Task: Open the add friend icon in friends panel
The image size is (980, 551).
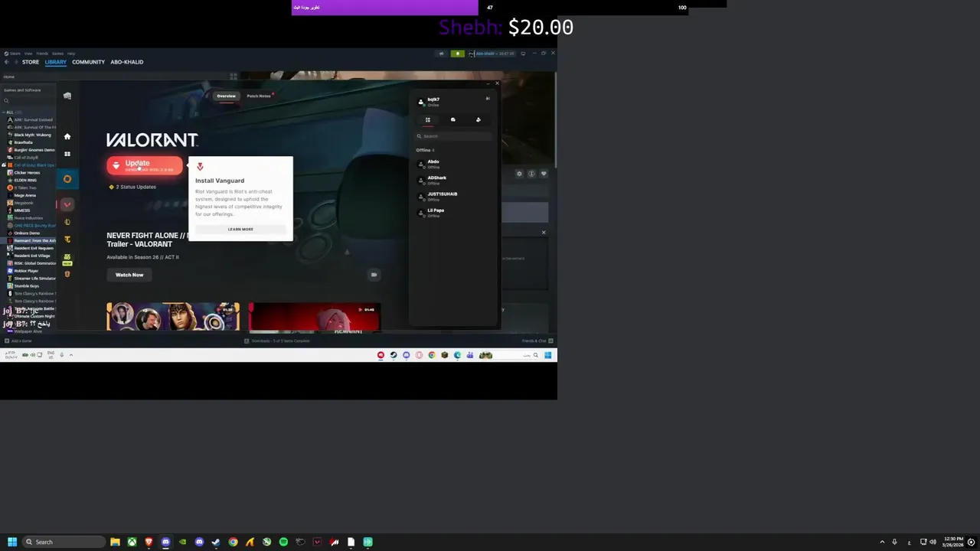Action: pyautogui.click(x=478, y=119)
